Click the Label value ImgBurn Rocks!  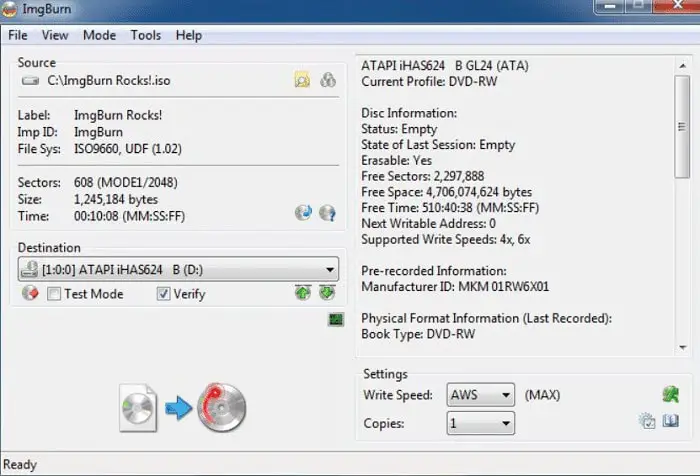118,115
